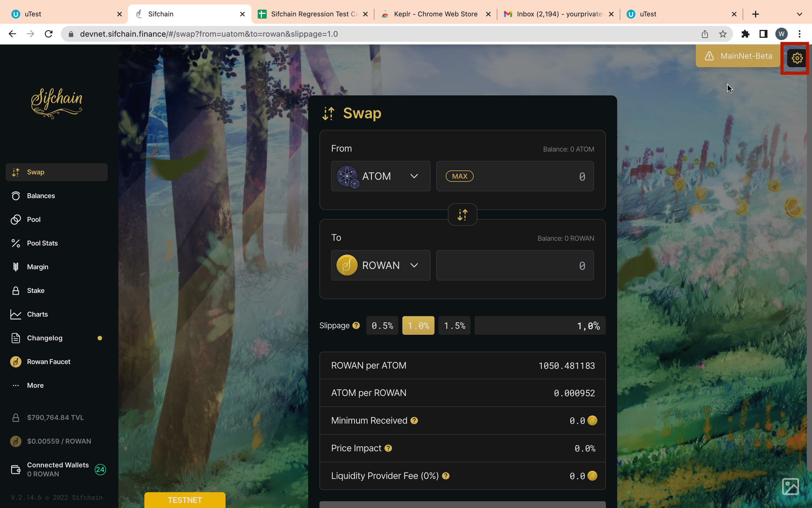Open the Swap header icon
The image size is (812, 508).
(x=328, y=113)
